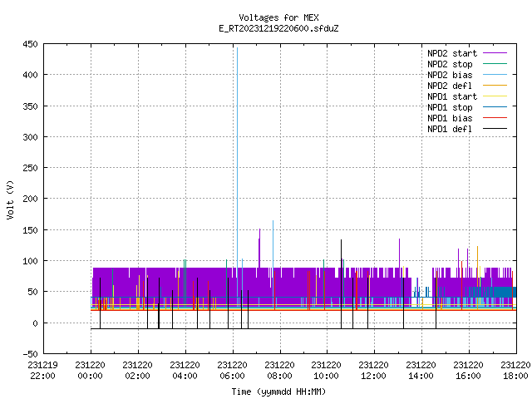Click the 'NPD1 stop' legend label

pos(450,107)
